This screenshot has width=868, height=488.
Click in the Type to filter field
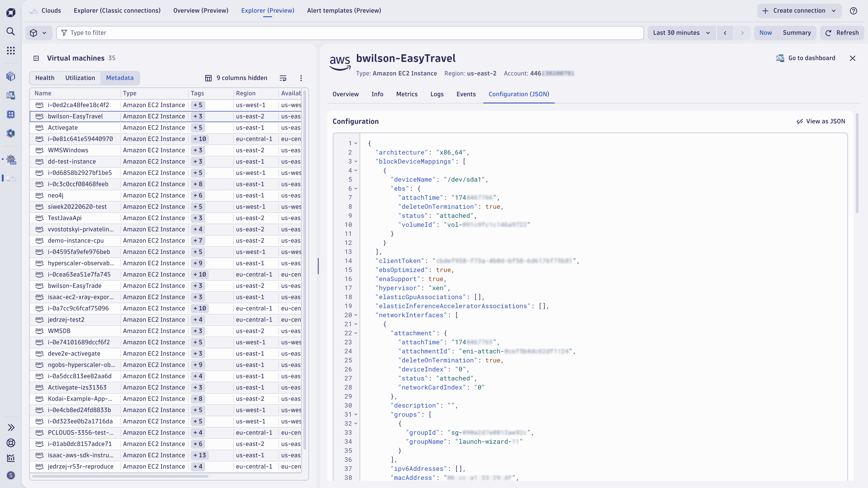point(350,33)
